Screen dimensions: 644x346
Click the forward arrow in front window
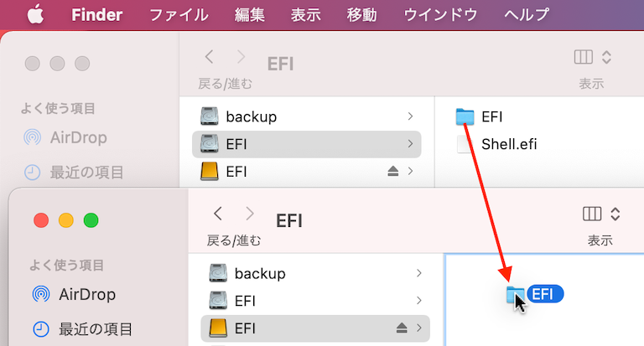(249, 214)
